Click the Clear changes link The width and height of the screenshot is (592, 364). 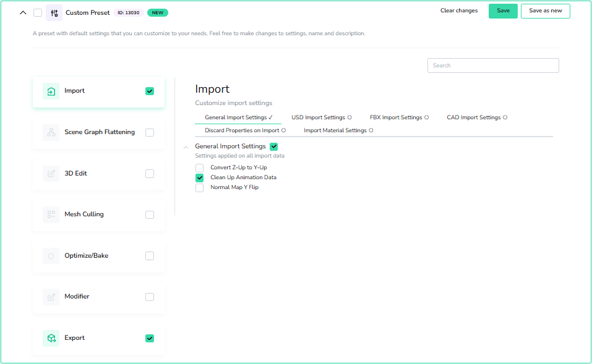tap(458, 11)
